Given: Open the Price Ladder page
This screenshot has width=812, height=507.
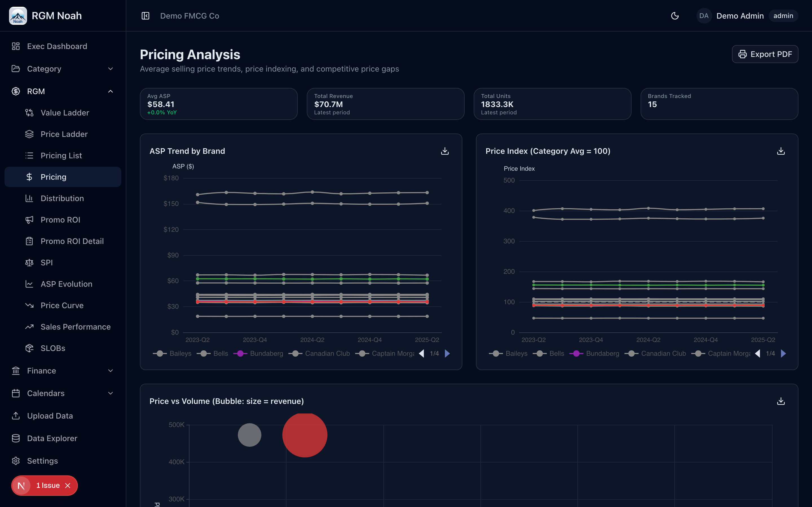Looking at the screenshot, I should [x=64, y=134].
